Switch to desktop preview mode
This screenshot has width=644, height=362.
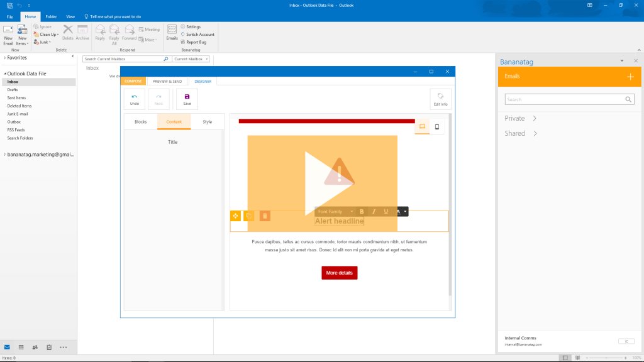click(422, 127)
